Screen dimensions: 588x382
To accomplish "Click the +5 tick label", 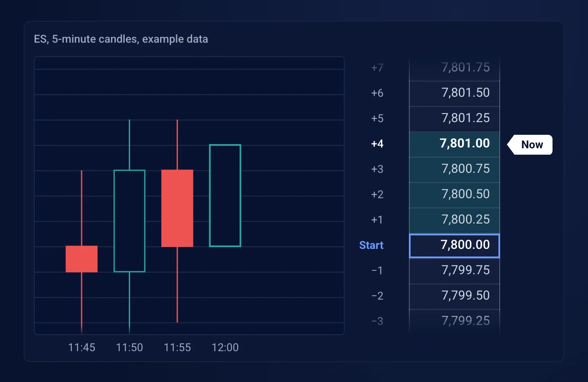I will tap(377, 118).
